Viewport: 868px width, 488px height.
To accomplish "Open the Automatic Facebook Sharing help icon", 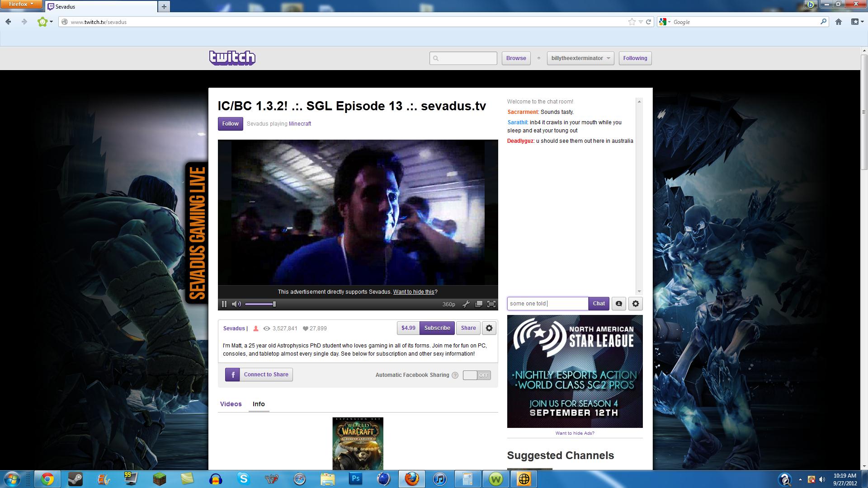I will tap(455, 375).
